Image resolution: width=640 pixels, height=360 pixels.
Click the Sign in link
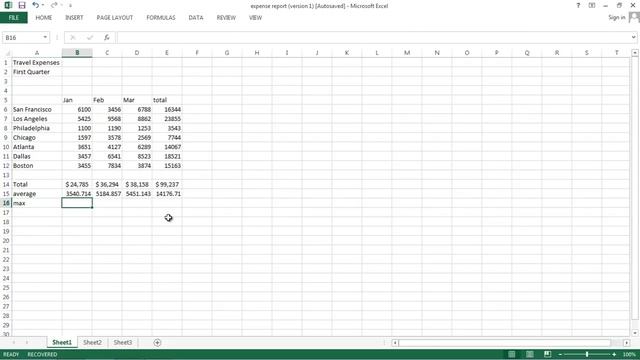click(x=616, y=17)
